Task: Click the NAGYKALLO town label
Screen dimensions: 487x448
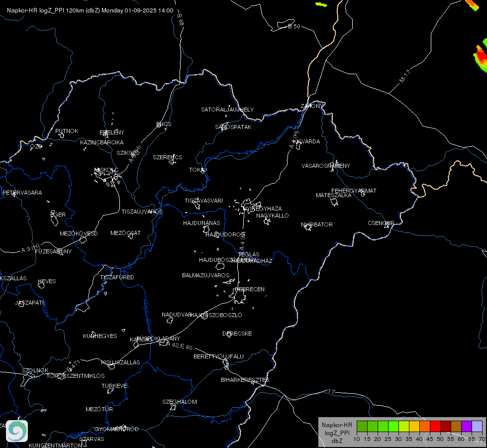Action: point(273,216)
